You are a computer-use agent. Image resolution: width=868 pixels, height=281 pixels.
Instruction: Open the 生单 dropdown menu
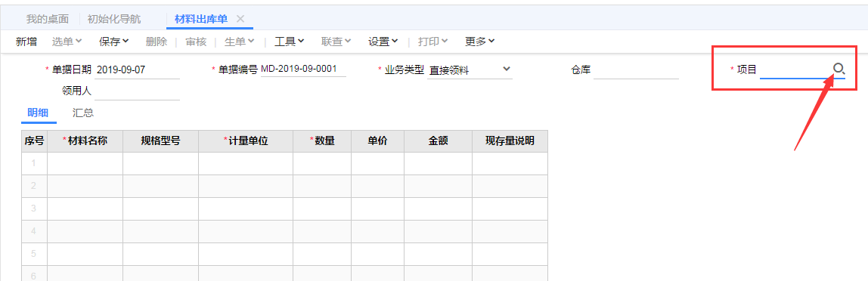click(x=239, y=42)
